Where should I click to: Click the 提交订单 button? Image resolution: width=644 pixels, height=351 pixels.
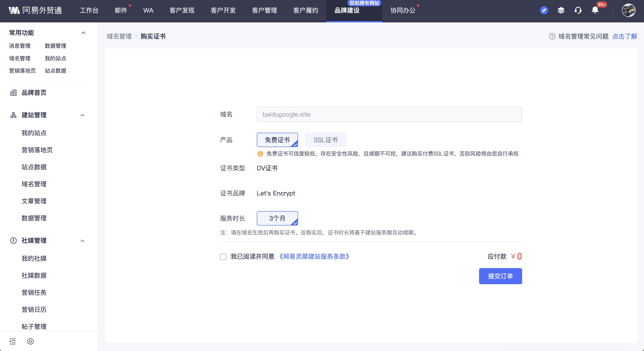coord(500,276)
